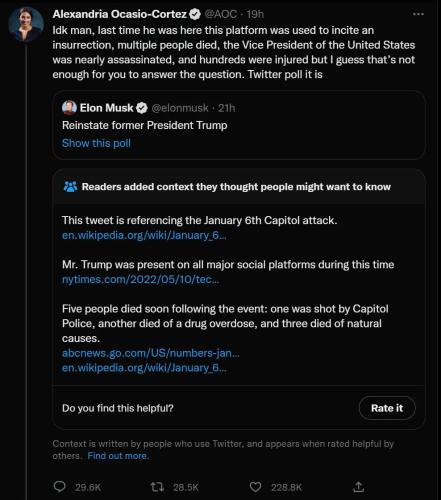The image size is (441, 500).
Task: Click the Rate it button
Action: tap(387, 408)
